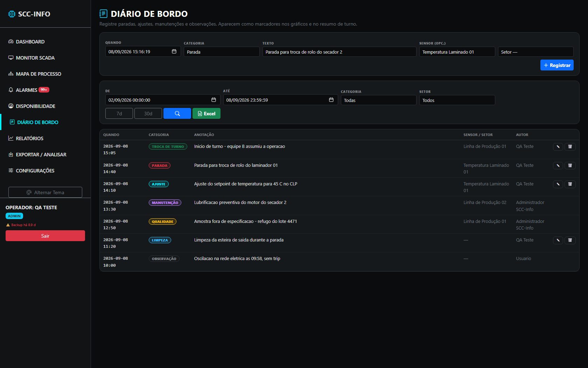Open Configurações in sidebar
The width and height of the screenshot is (588, 368).
[x=45, y=171]
